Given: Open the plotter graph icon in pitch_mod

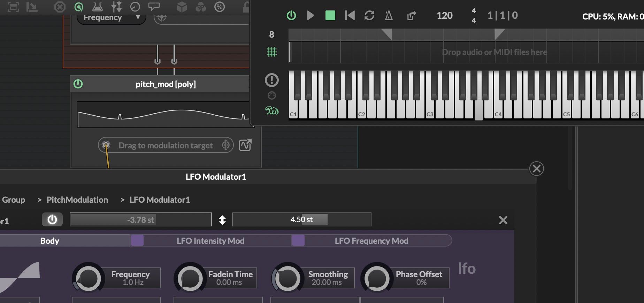Looking at the screenshot, I should click(x=245, y=145).
